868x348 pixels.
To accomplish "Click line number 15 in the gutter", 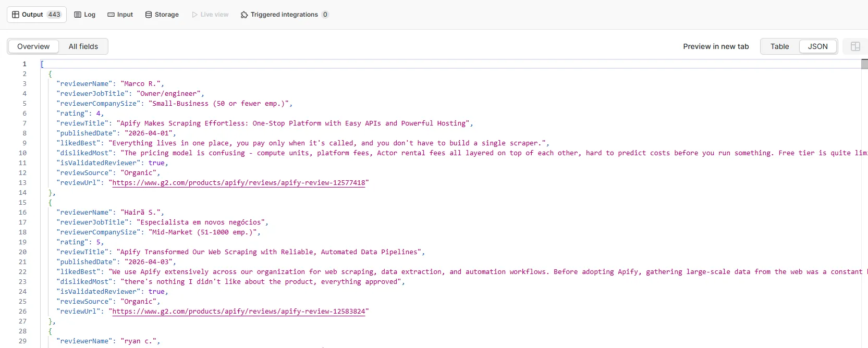I will tap(22, 203).
